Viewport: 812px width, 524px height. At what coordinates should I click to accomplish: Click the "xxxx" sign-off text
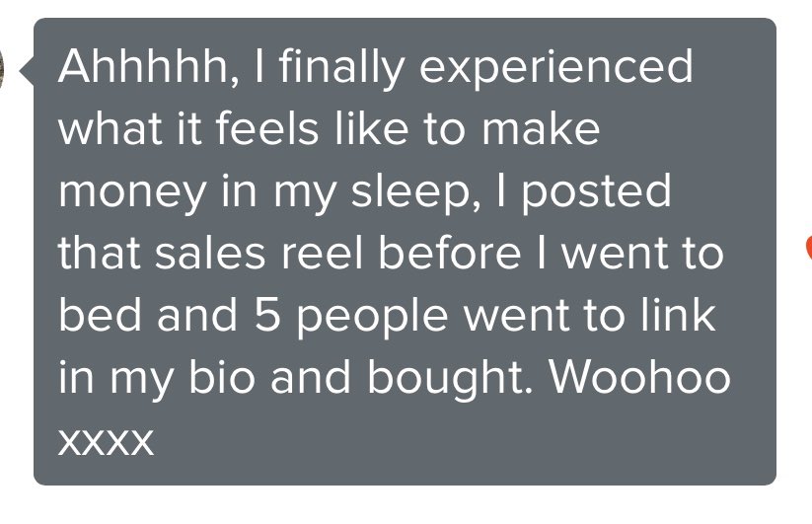pos(107,440)
